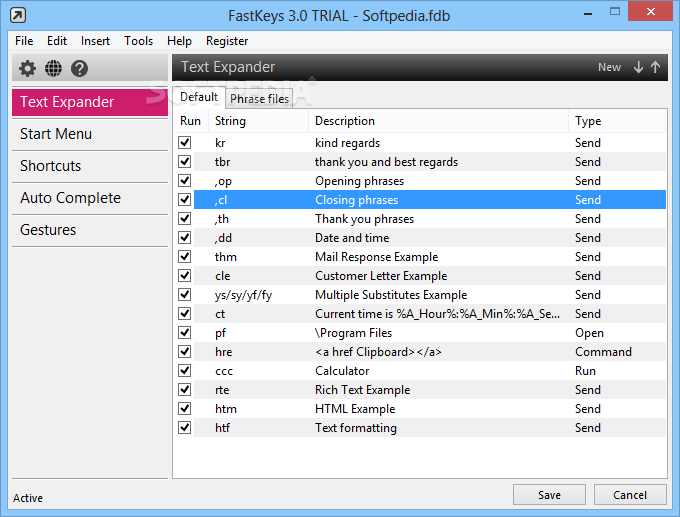Click New in Text Expander header
680x517 pixels.
click(609, 67)
